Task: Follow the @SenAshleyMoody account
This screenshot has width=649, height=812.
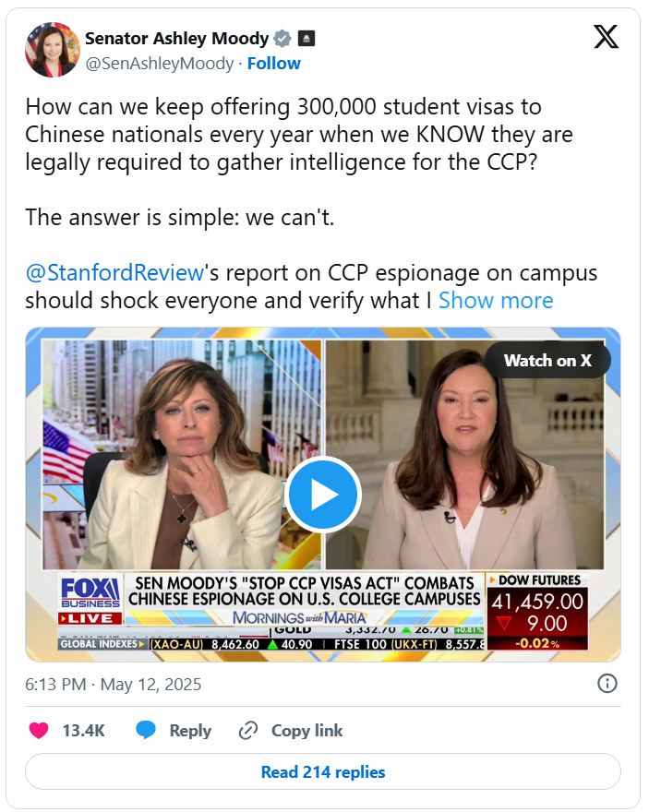Action: pyautogui.click(x=273, y=63)
